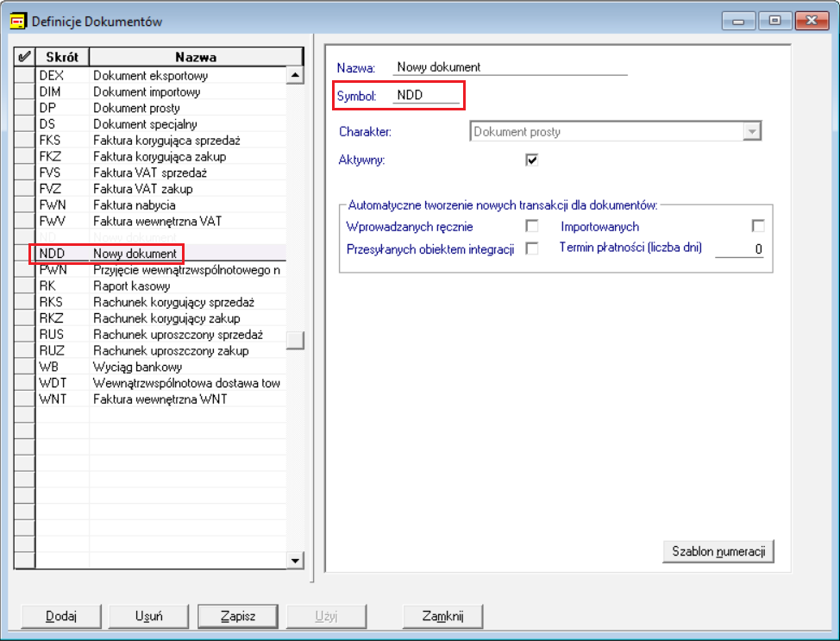Click the checkmark column header icon
The image size is (840, 641).
click(25, 56)
